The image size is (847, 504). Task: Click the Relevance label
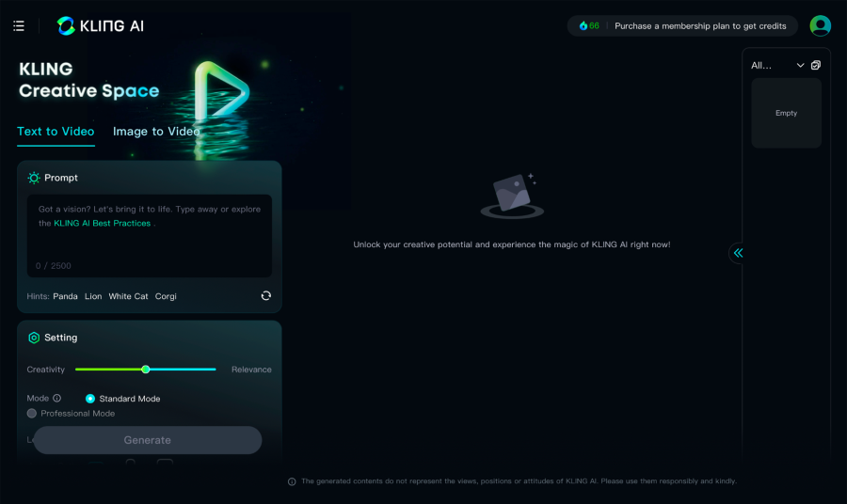tap(251, 370)
